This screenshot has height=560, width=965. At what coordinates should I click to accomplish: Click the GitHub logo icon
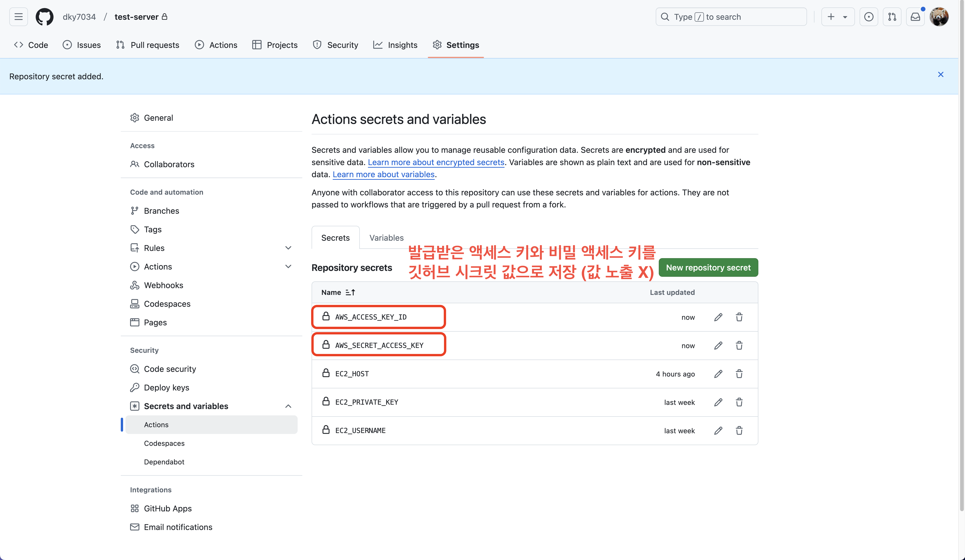pos(44,17)
